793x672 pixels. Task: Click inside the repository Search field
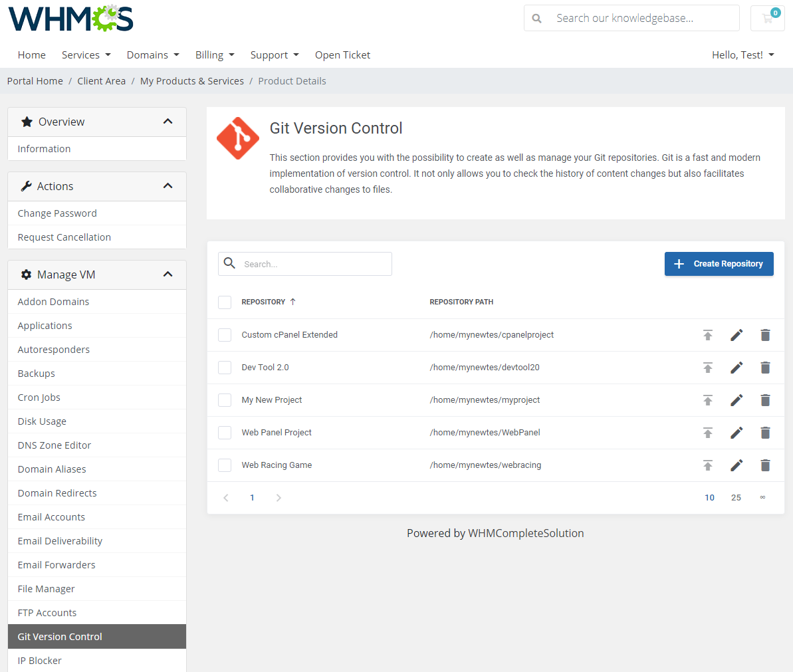[x=312, y=264]
